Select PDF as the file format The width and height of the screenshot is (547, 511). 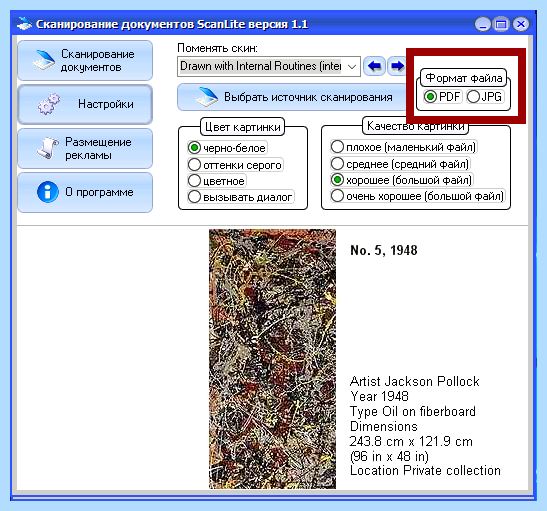(443, 97)
